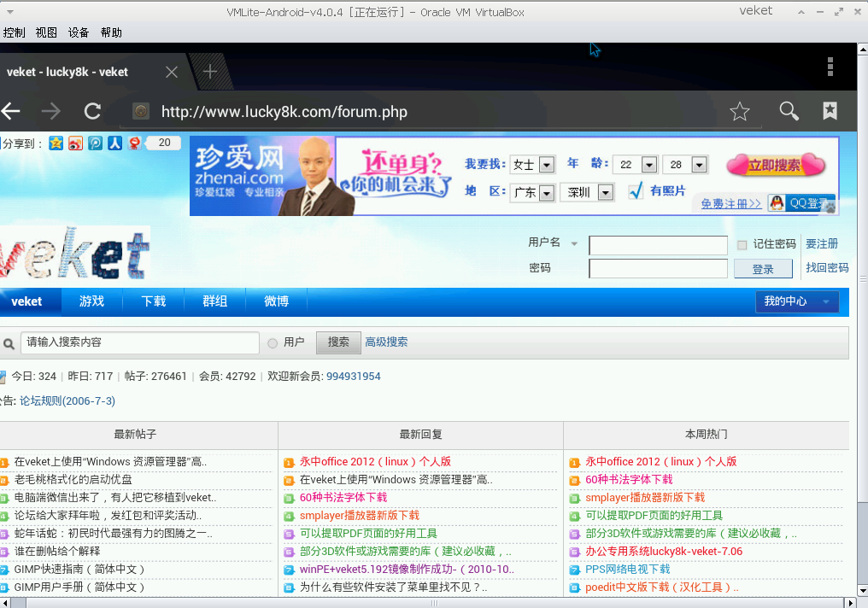The height and width of the screenshot is (608, 868).
Task: Switch to the 群组 nav tab
Action: click(214, 301)
